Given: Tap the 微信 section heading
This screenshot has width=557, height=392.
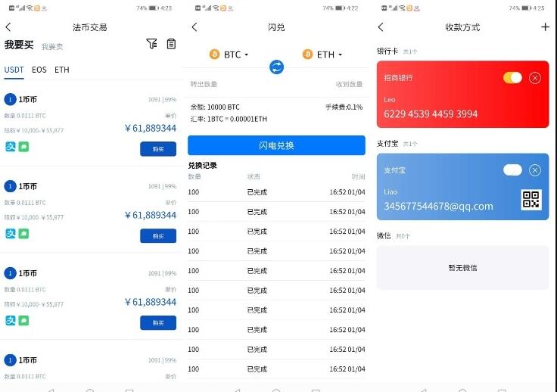Looking at the screenshot, I should click(x=384, y=236).
